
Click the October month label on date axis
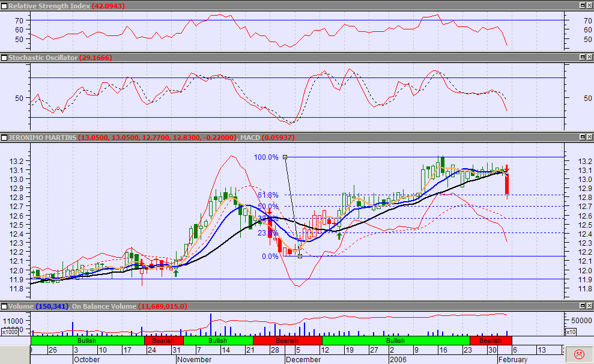click(86, 359)
